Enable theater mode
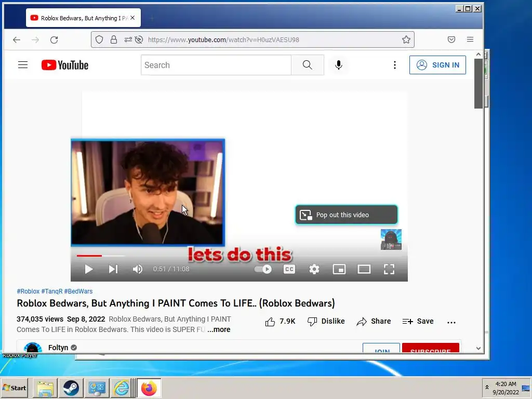This screenshot has width=532, height=399. [x=364, y=269]
